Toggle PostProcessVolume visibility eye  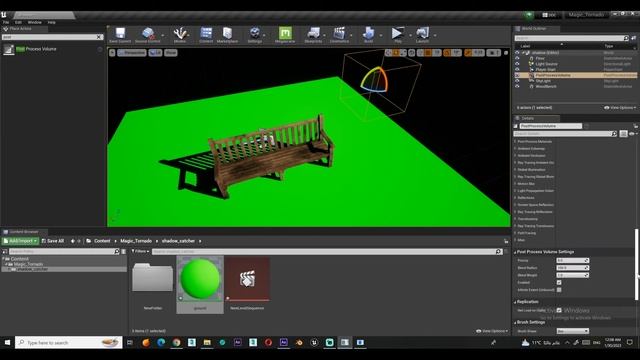pyautogui.click(x=517, y=76)
